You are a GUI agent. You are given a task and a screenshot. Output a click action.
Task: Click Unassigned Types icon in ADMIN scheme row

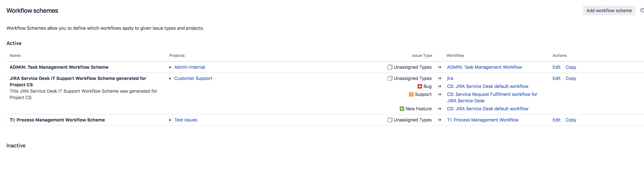click(x=390, y=67)
